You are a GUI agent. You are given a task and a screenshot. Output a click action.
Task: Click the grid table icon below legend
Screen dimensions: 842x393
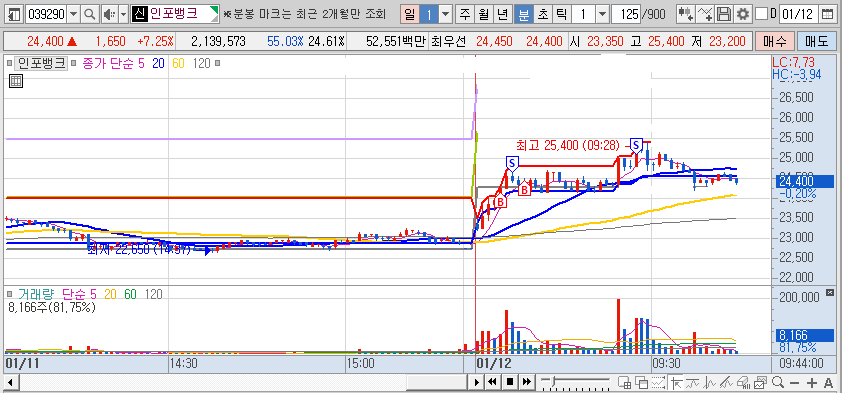pyautogui.click(x=16, y=82)
